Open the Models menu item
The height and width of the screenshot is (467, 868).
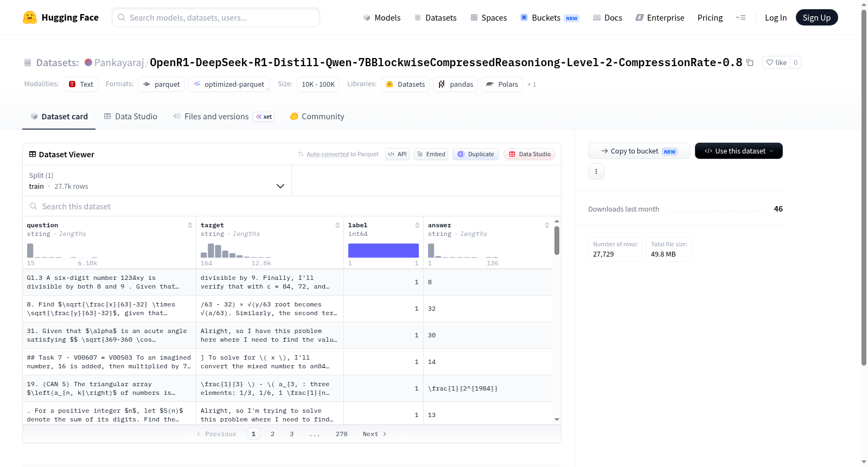coord(382,17)
